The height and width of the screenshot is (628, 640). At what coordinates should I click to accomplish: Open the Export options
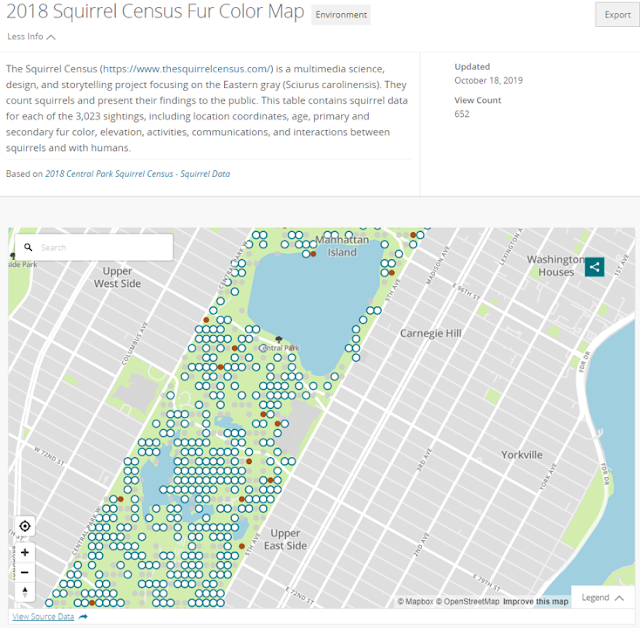click(617, 15)
